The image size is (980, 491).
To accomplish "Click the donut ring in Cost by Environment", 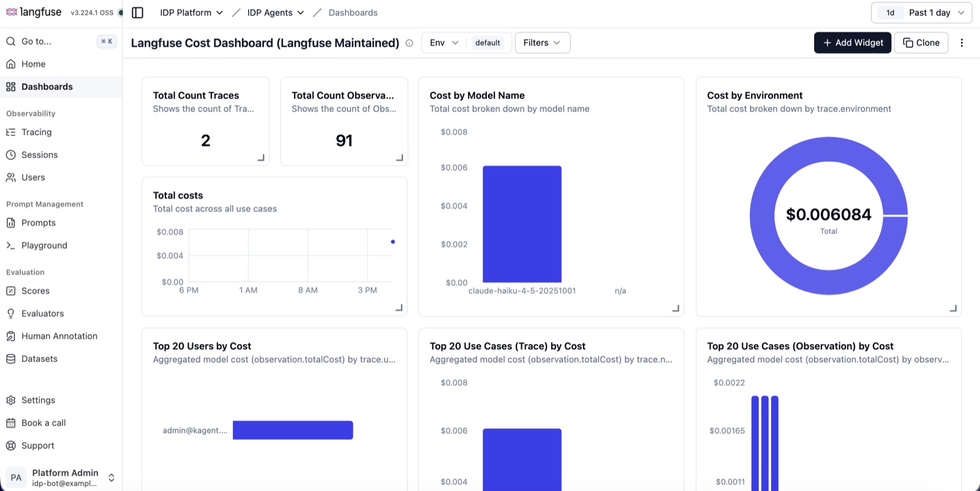I will click(763, 216).
